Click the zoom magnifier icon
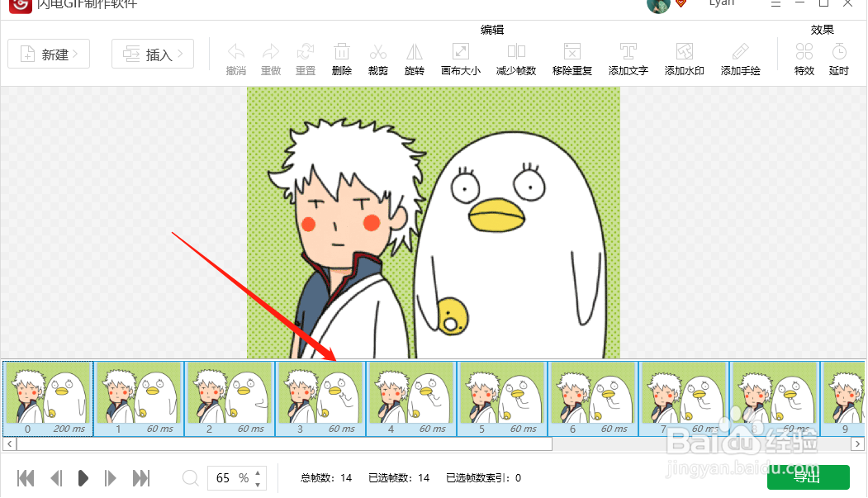The height and width of the screenshot is (498, 868). coord(191,478)
